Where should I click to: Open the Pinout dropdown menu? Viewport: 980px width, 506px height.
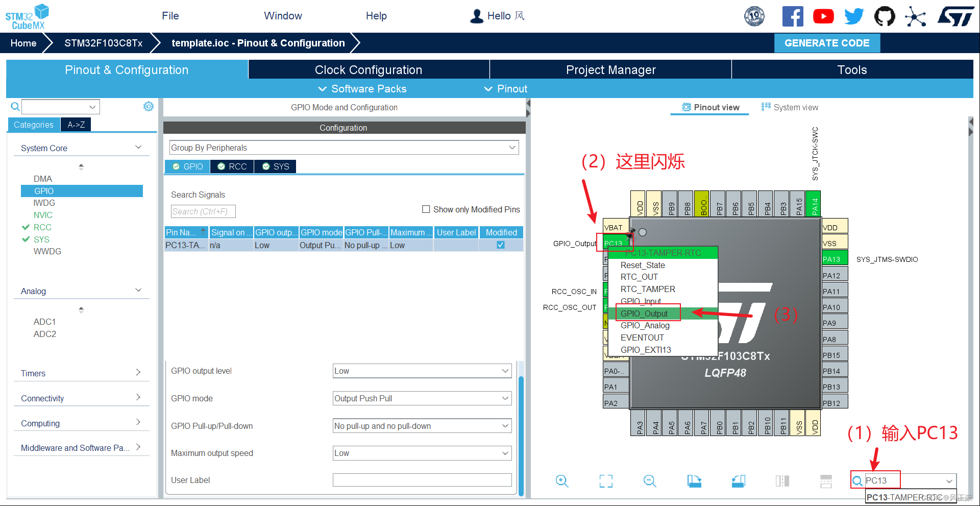tap(506, 89)
